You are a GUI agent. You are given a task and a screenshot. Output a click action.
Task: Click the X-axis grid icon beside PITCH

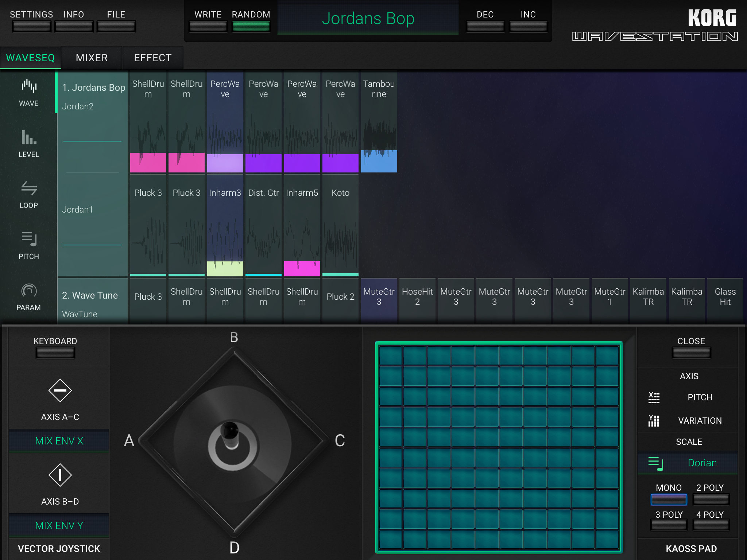pyautogui.click(x=654, y=397)
